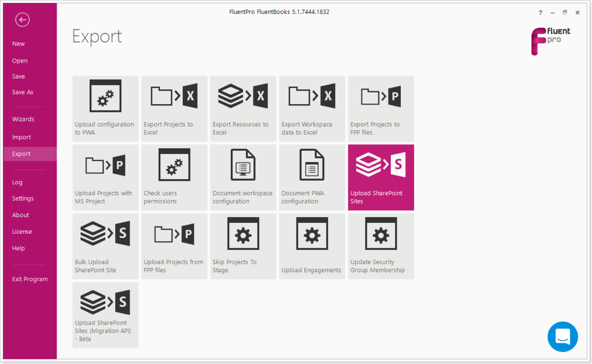Click Save in the sidebar
The height and width of the screenshot is (364, 592).
(18, 76)
